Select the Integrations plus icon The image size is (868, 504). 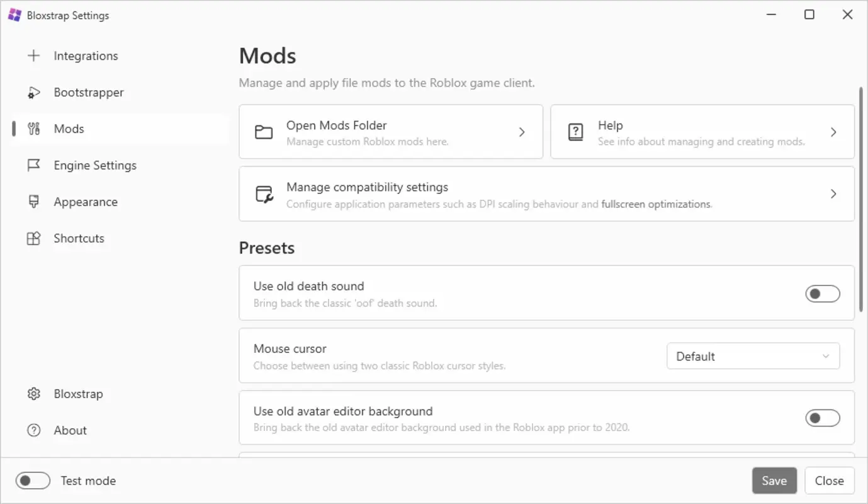coord(34,55)
